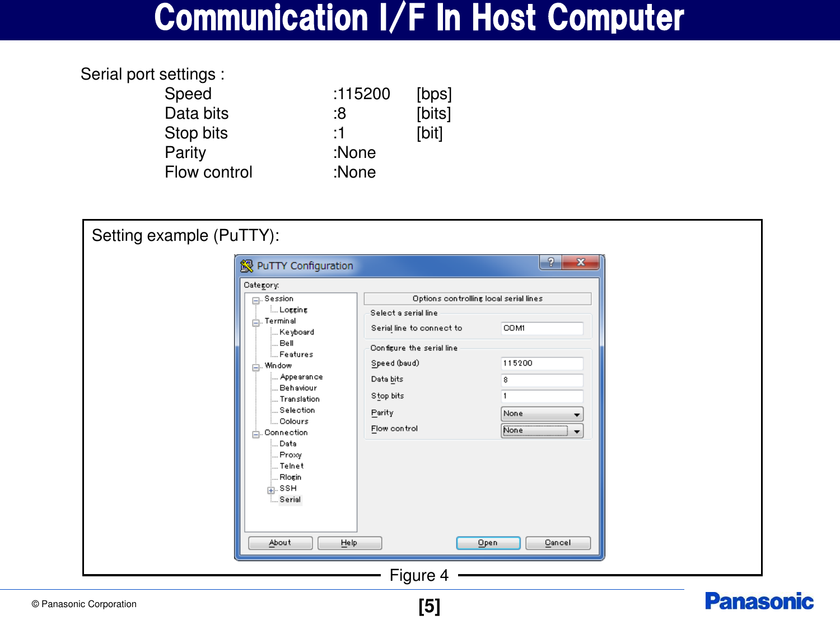The width and height of the screenshot is (840, 620).
Task: Expand the SSH tree node
Action: pyautogui.click(x=271, y=489)
